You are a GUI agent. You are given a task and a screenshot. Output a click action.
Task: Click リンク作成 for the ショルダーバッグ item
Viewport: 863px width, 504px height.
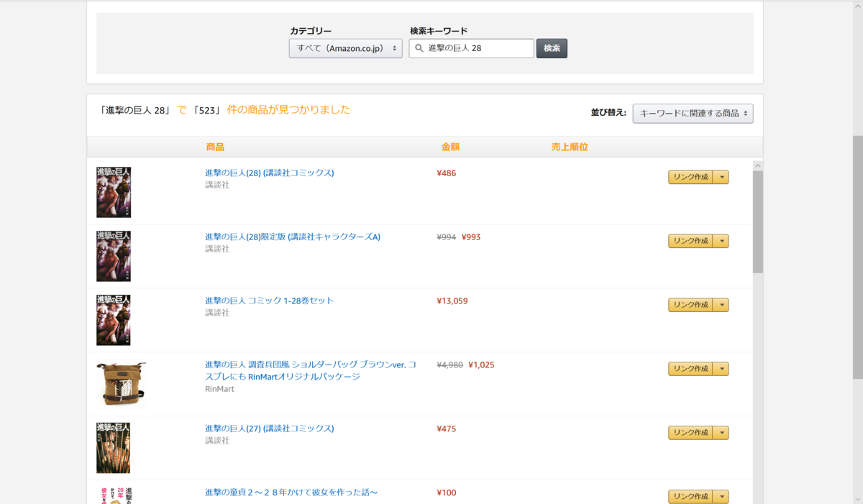(690, 369)
